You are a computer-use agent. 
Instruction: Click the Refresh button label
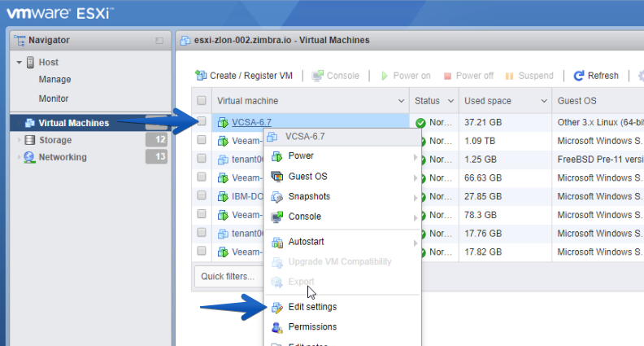click(603, 76)
